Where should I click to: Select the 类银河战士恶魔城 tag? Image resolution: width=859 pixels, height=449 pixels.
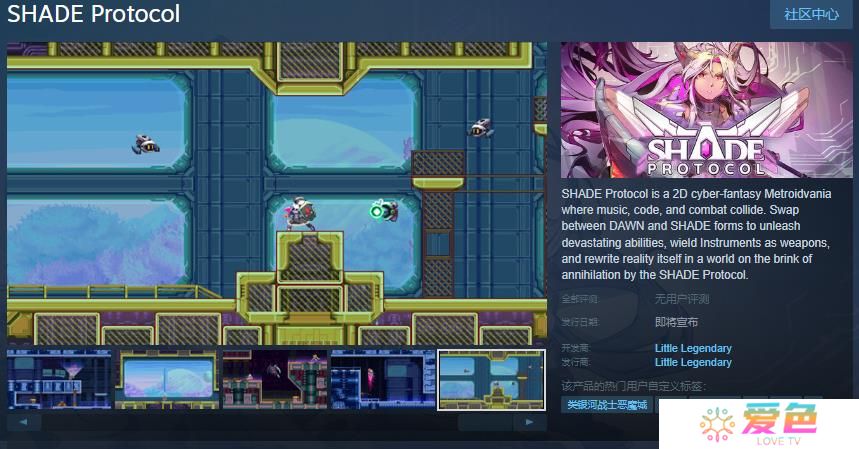[x=607, y=405]
